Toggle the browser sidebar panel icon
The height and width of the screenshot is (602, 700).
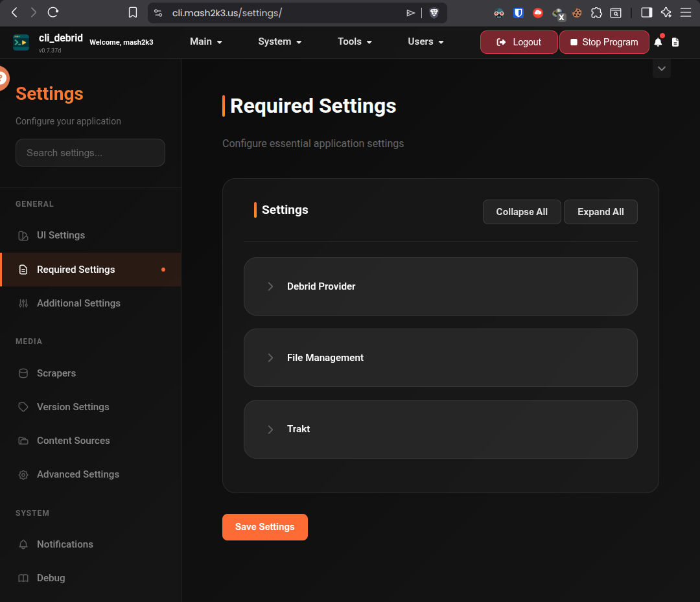tap(646, 12)
